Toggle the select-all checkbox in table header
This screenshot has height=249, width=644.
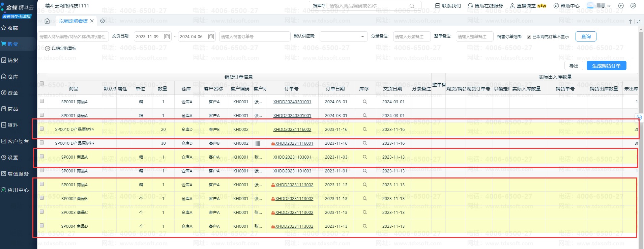click(x=42, y=83)
